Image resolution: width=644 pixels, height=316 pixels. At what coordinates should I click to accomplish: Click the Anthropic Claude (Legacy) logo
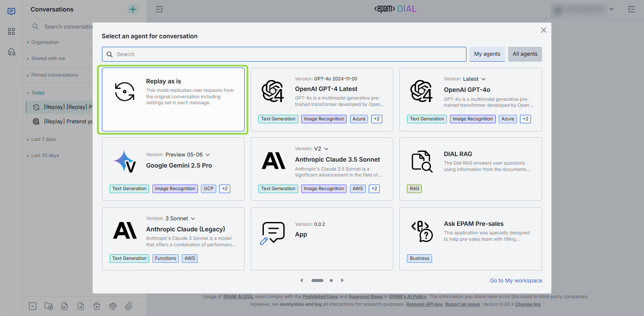(x=125, y=231)
